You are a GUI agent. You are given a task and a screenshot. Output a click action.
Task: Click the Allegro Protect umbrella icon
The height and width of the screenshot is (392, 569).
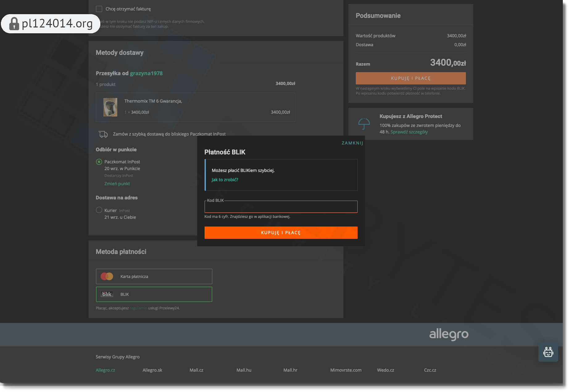coord(364,124)
